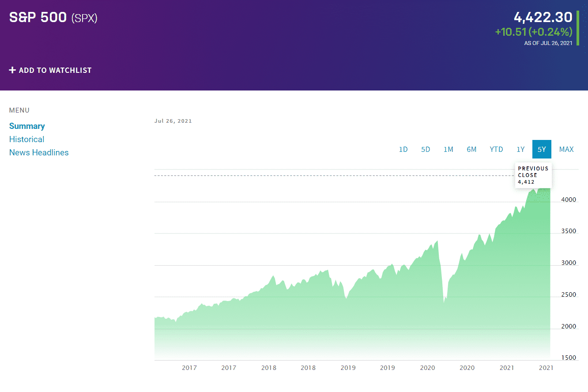Switch chart to the MAX range
Viewport: 588px width, 392px height.
tap(566, 149)
